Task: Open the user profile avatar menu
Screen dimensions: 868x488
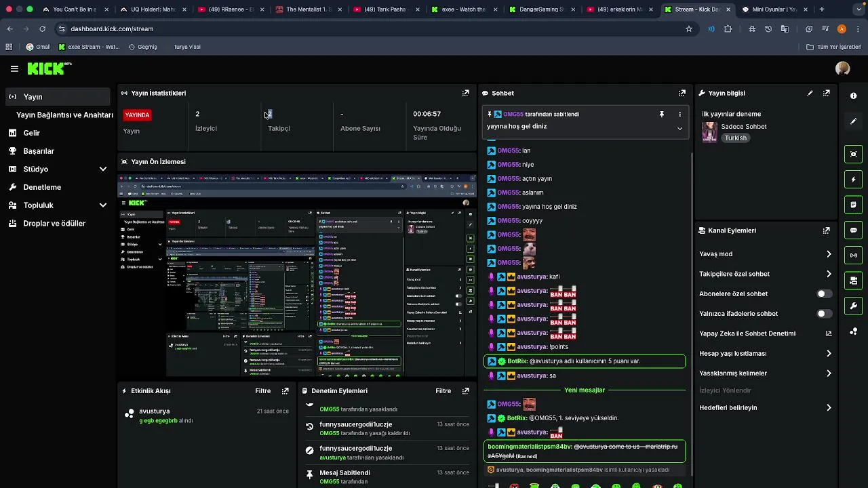Action: click(x=843, y=68)
